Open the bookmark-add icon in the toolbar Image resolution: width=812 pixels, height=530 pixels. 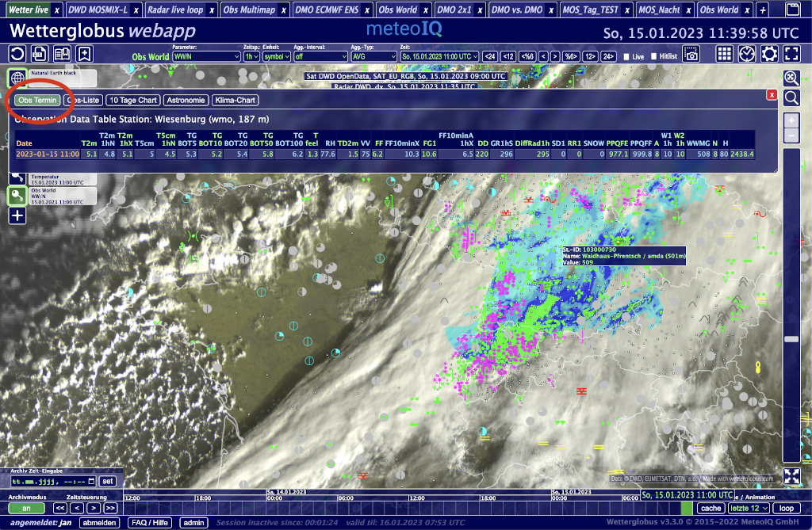(x=84, y=54)
